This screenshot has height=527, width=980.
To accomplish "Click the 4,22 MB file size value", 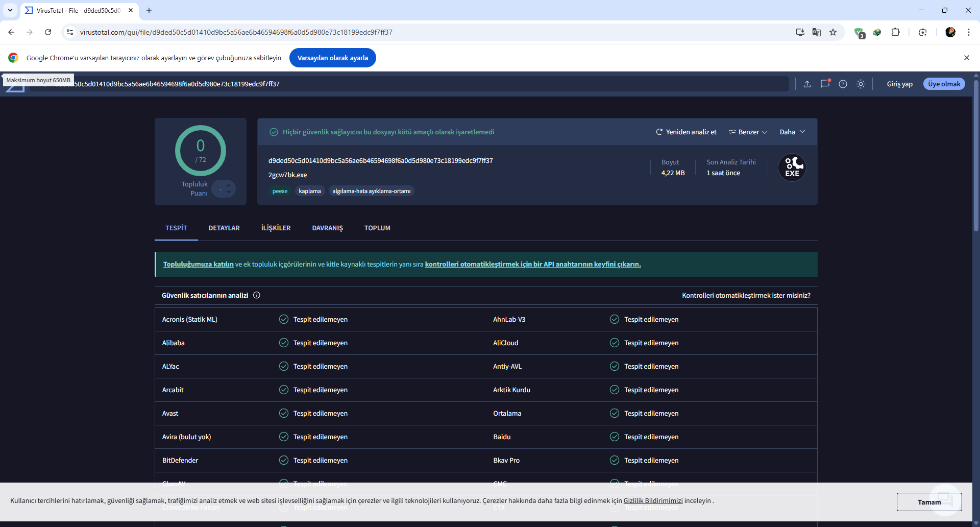I will click(x=673, y=173).
